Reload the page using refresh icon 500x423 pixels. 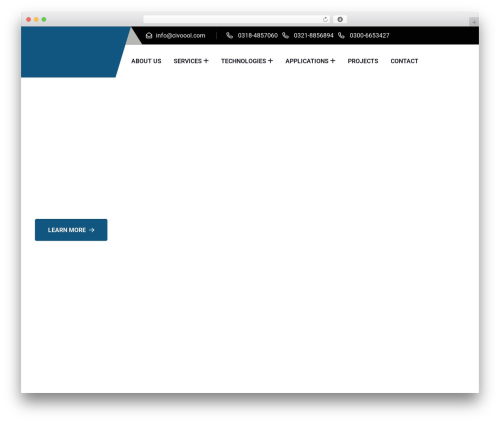pos(325,19)
